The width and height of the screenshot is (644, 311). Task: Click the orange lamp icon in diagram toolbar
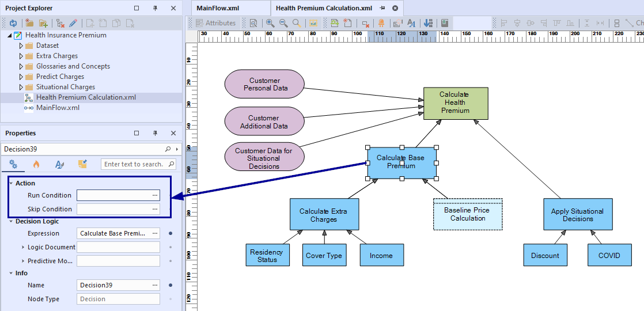[381, 23]
